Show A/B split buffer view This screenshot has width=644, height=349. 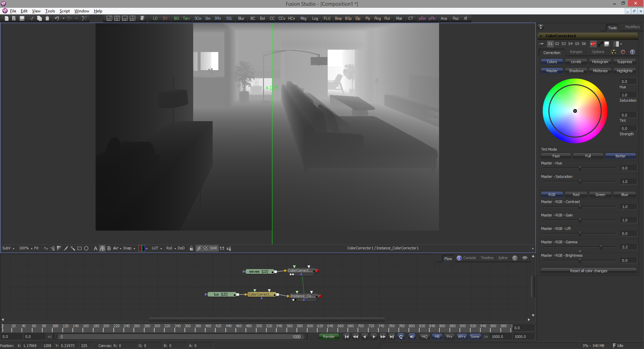click(102, 248)
